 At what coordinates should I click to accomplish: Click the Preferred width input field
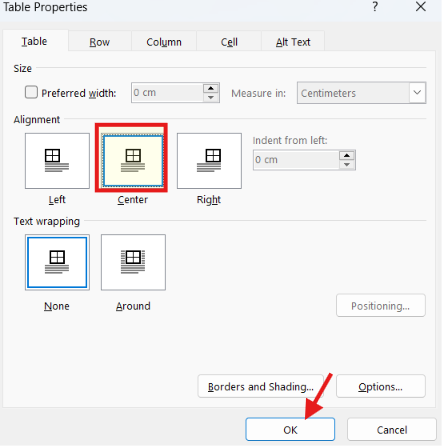coord(167,93)
